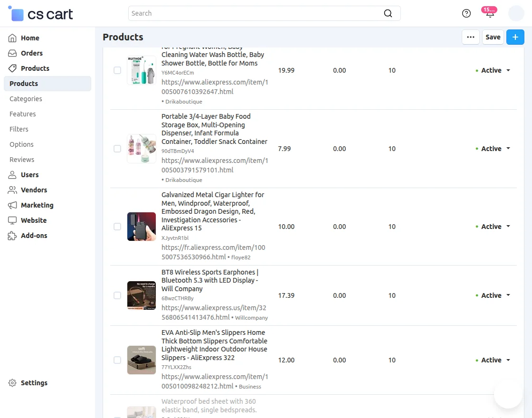Open the three-dots more actions menu
This screenshot has width=532, height=418.
tap(471, 37)
